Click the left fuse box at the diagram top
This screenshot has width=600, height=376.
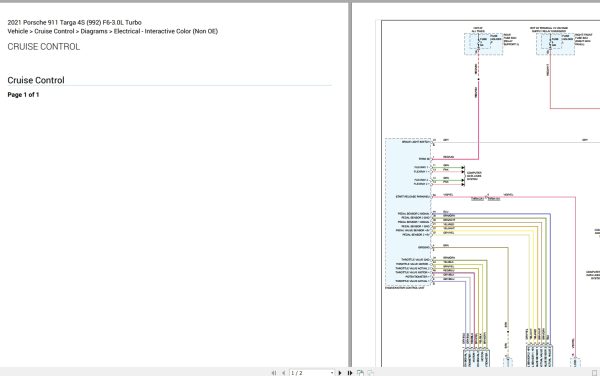coord(484,44)
